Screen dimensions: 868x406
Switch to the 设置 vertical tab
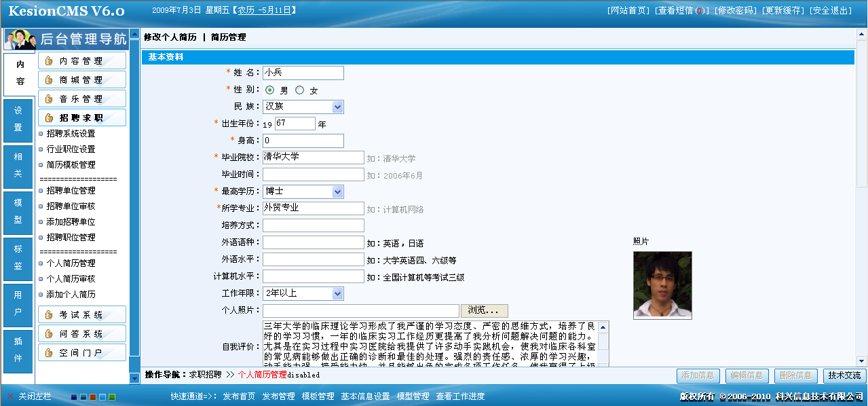(x=18, y=119)
